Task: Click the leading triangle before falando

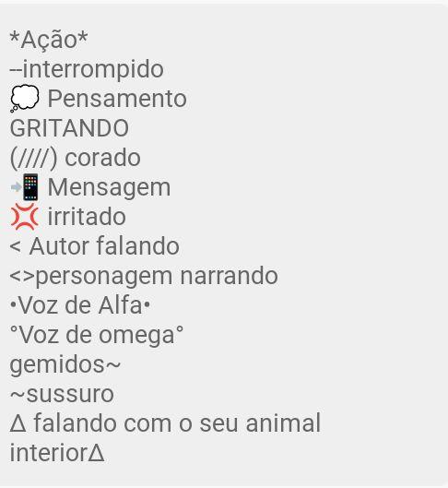Action: tap(18, 423)
